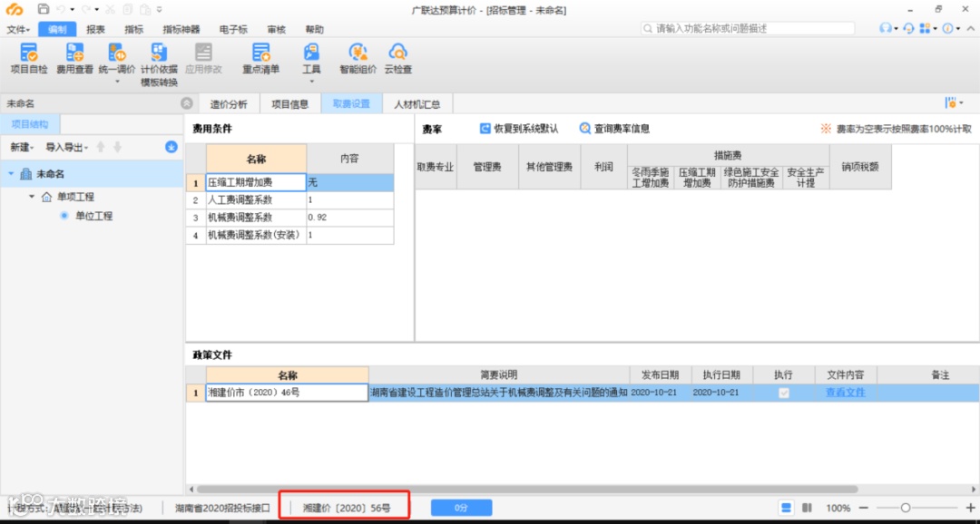Switch to single-page layout icon in status bar
Image resolution: width=980 pixels, height=524 pixels.
(x=787, y=508)
